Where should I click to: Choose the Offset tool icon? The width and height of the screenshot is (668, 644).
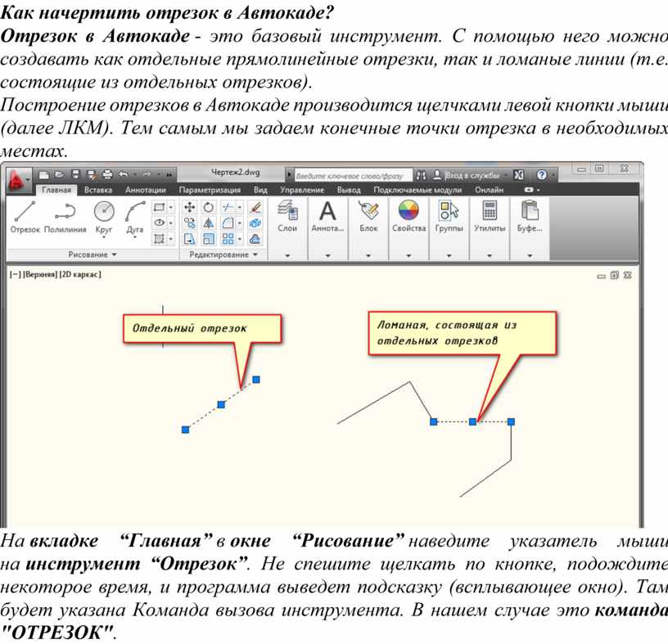[x=255, y=239]
